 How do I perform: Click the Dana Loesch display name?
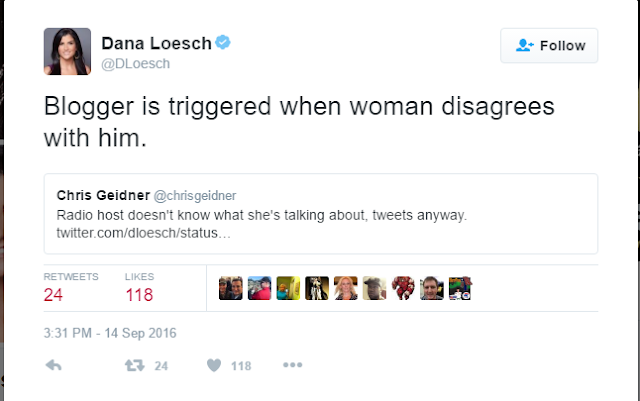pos(158,42)
